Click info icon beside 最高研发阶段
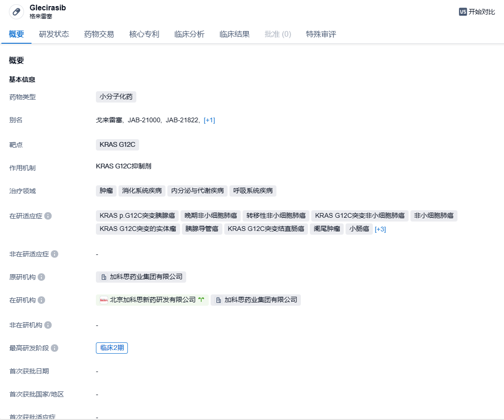The image size is (504, 420). [55, 348]
